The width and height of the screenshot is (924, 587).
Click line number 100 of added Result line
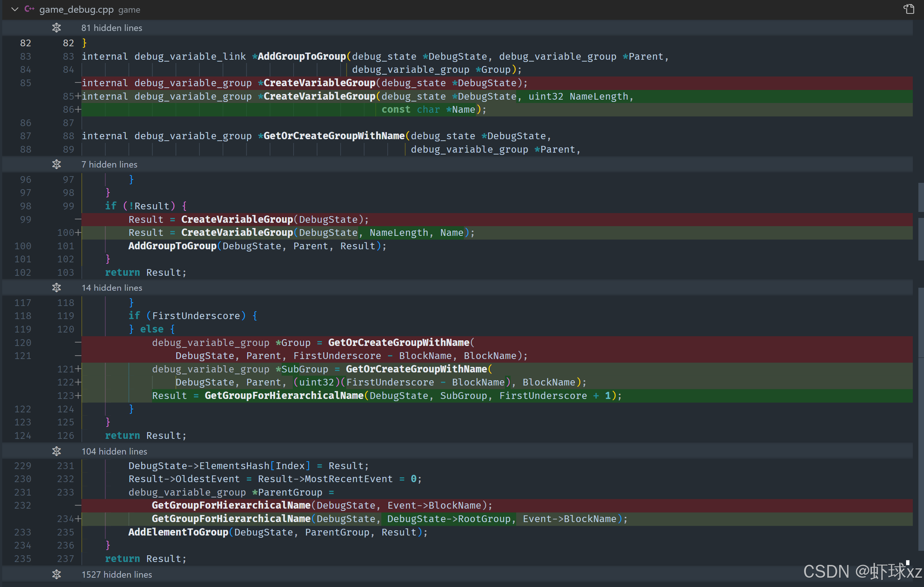pyautogui.click(x=66, y=232)
